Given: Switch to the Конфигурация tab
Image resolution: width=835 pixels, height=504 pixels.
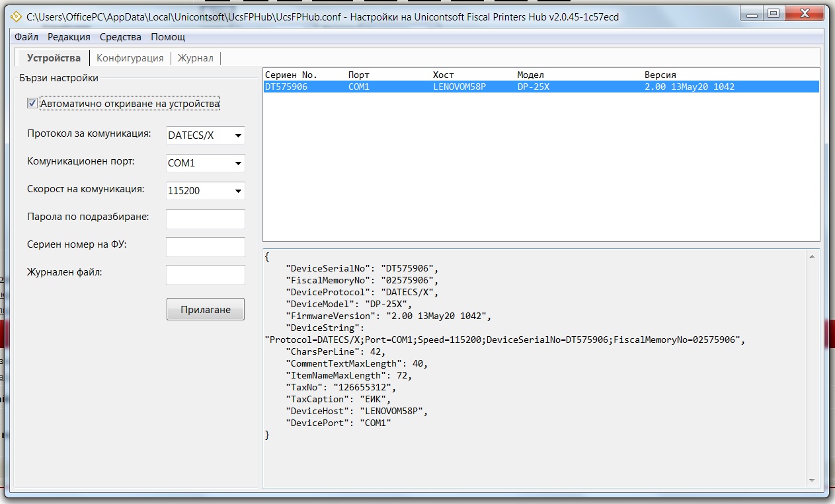Looking at the screenshot, I should pyautogui.click(x=130, y=58).
